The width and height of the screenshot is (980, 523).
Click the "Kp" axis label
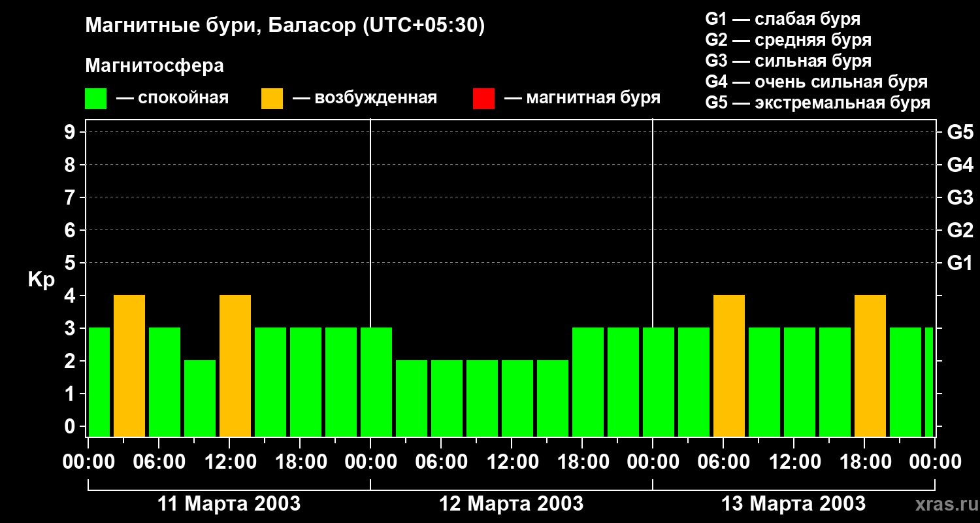pos(41,280)
